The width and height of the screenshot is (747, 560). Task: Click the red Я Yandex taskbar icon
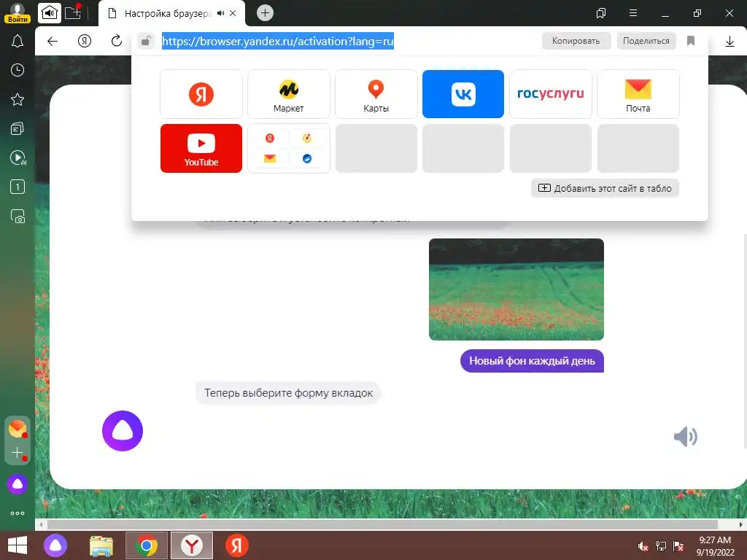(x=237, y=545)
